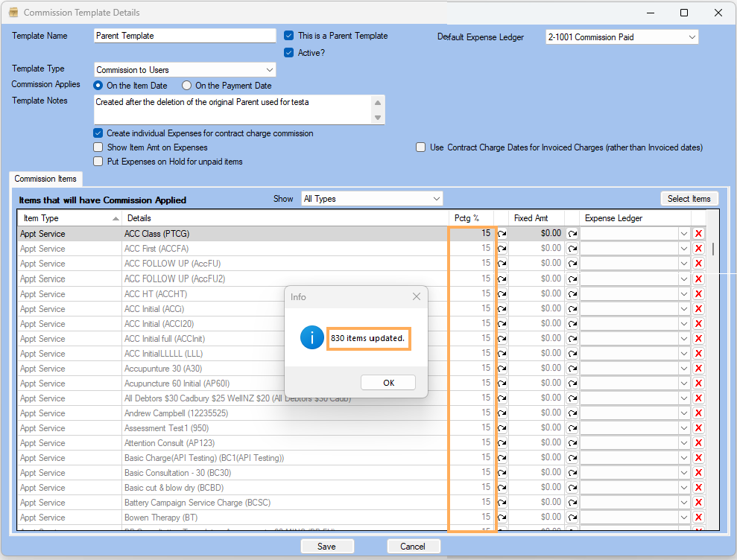Click the fixed amount copy arrow for Basic Consultation - 30
Screen dimensions: 737x560
click(x=572, y=473)
